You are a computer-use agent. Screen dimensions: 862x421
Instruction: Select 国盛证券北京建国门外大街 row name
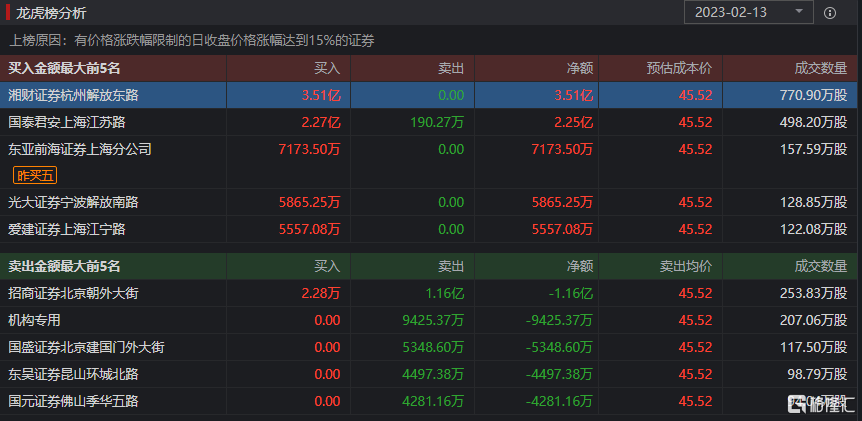pos(86,347)
